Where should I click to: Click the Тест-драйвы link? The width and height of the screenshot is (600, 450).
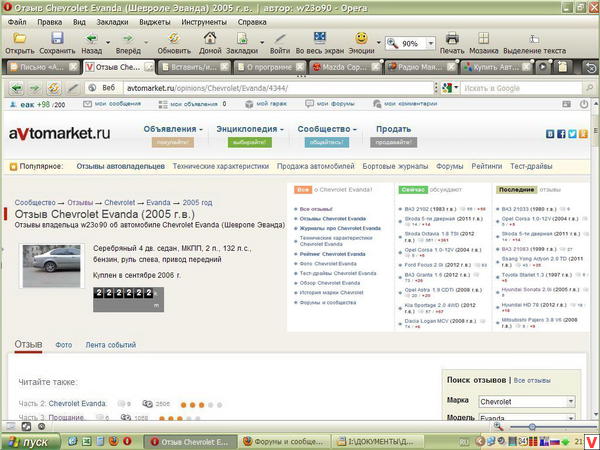(531, 166)
